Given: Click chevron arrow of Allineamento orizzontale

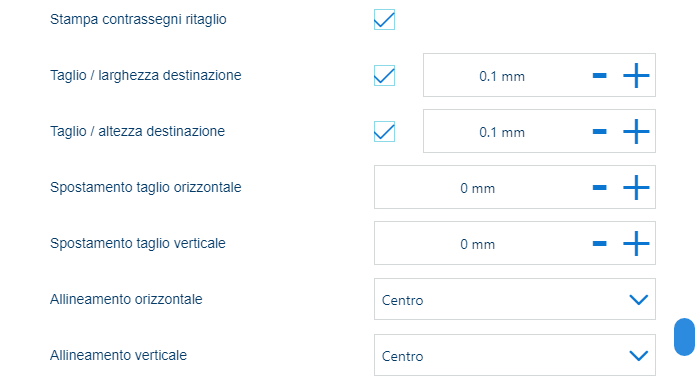Looking at the screenshot, I should [639, 300].
